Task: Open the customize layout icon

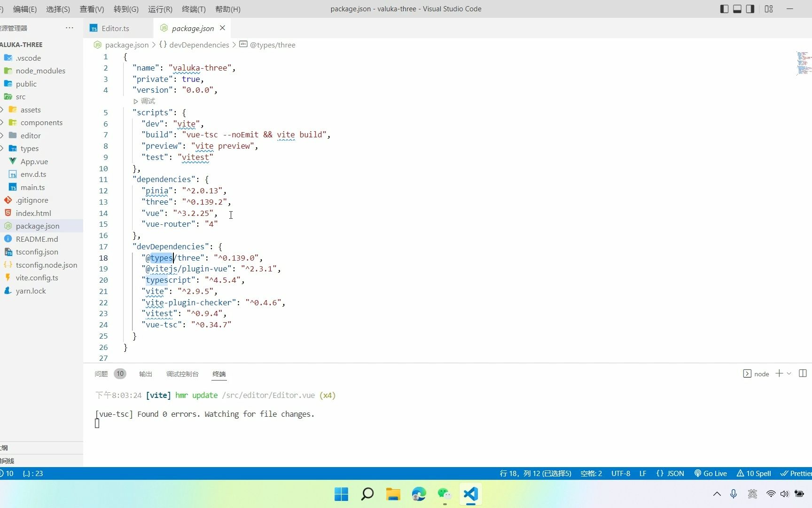Action: pos(769,9)
